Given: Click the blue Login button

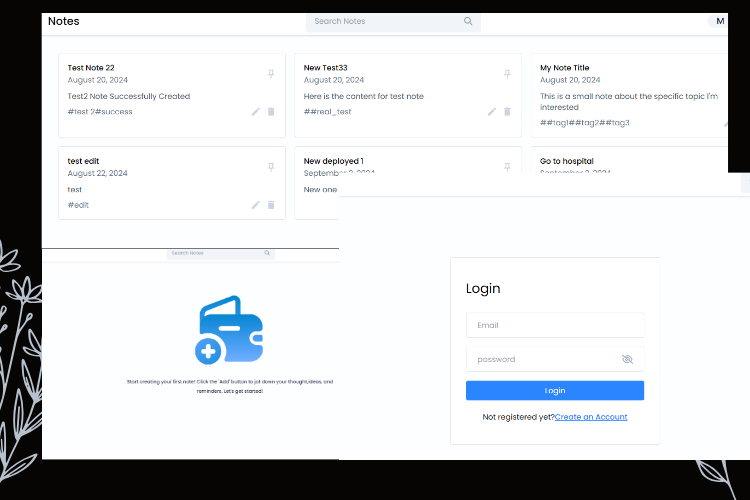Looking at the screenshot, I should tap(555, 390).
